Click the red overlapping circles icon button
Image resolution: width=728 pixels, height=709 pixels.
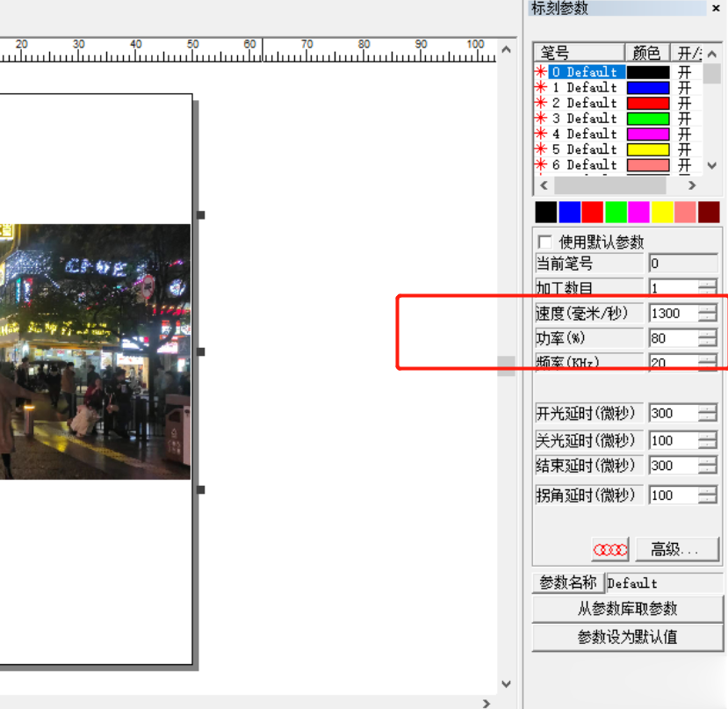click(610, 550)
